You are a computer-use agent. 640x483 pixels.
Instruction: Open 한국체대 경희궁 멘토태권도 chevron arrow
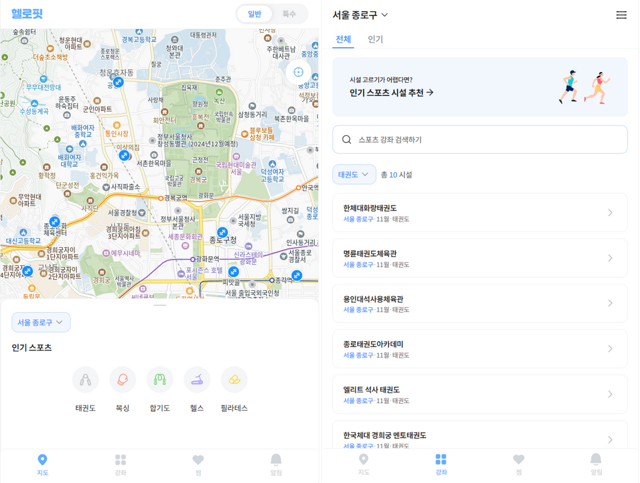coord(610,439)
